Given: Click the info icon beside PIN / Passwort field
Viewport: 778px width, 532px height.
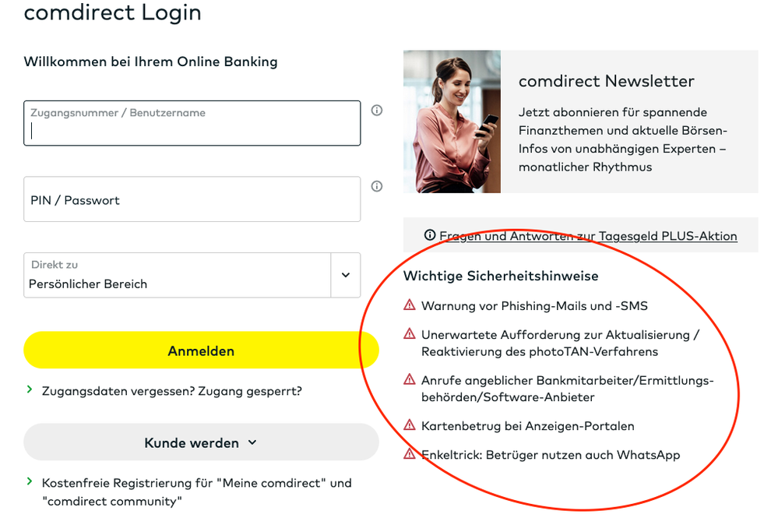Looking at the screenshot, I should click(377, 186).
